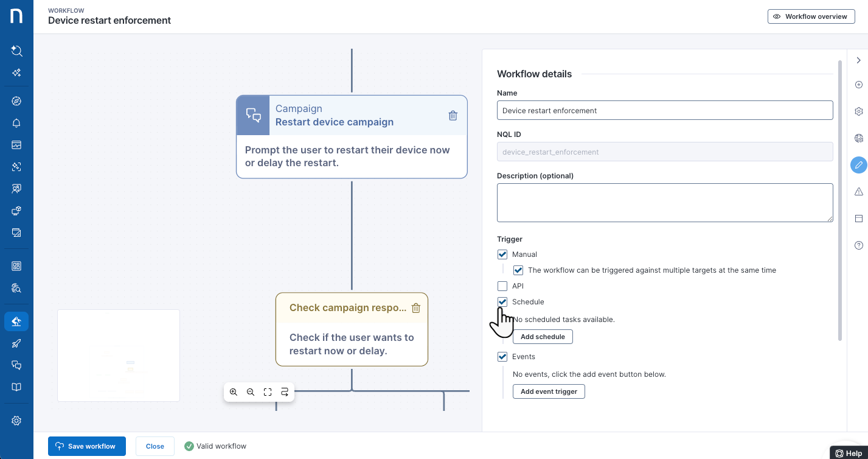Uncheck the Manual trigger checkbox

(x=502, y=254)
